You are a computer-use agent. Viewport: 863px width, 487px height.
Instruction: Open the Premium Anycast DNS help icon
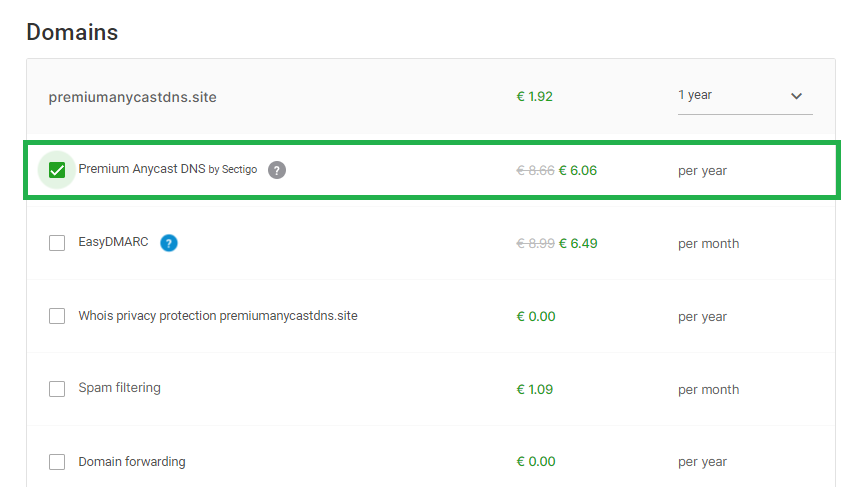[x=277, y=170]
